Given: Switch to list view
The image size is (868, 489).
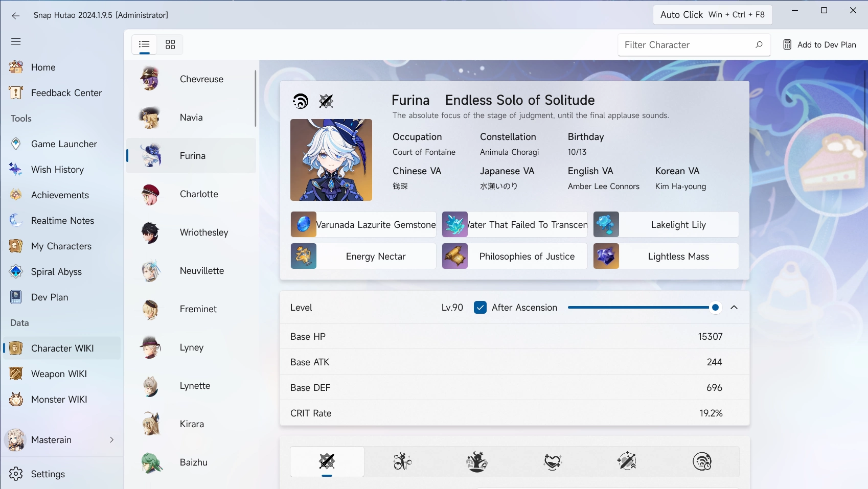Looking at the screenshot, I should (145, 44).
